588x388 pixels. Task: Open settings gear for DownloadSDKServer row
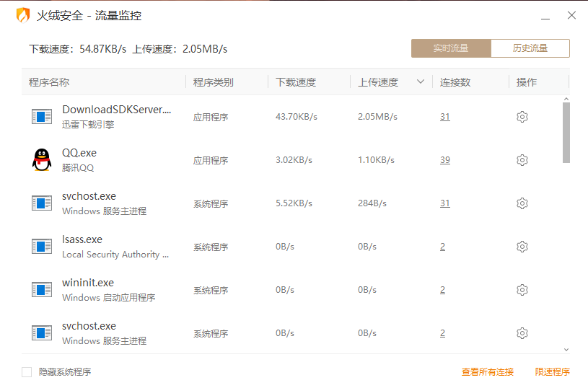pos(522,117)
